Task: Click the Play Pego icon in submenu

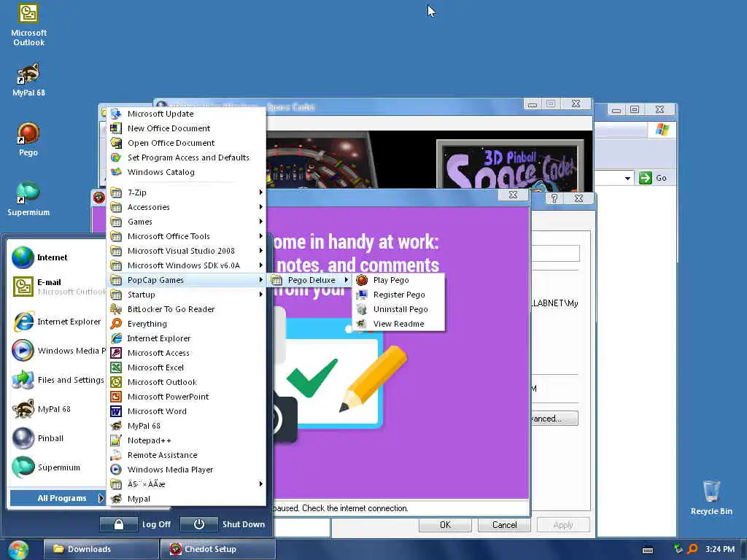Action: (362, 280)
